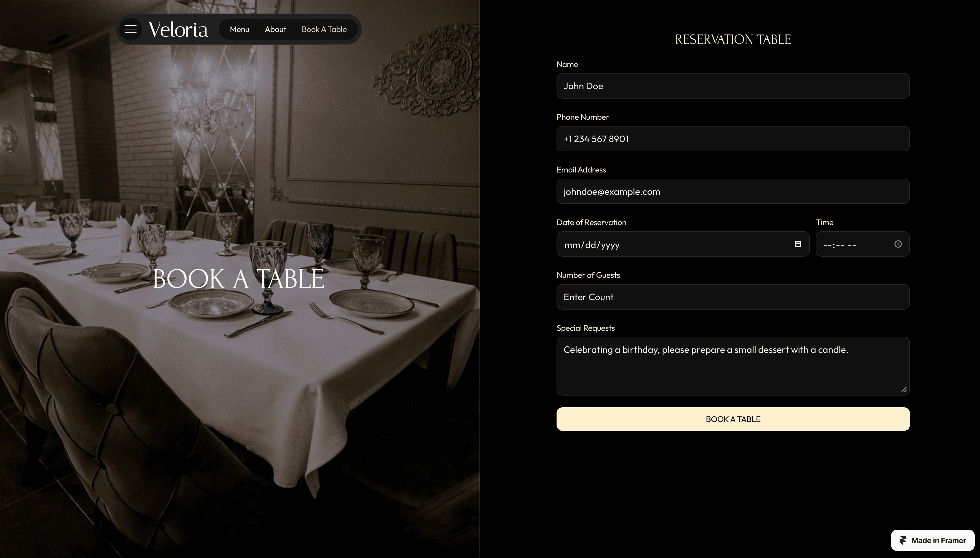Click the calendar icon in date field
Image resolution: width=980 pixels, height=558 pixels.
798,244
